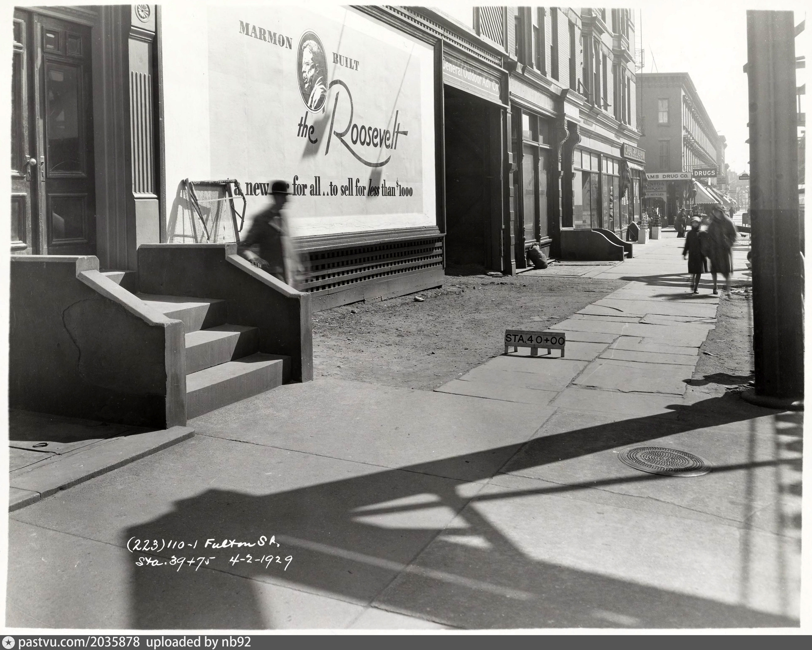Click the round manhole cover on sidewalk
The width and height of the screenshot is (812, 650).
[664, 462]
